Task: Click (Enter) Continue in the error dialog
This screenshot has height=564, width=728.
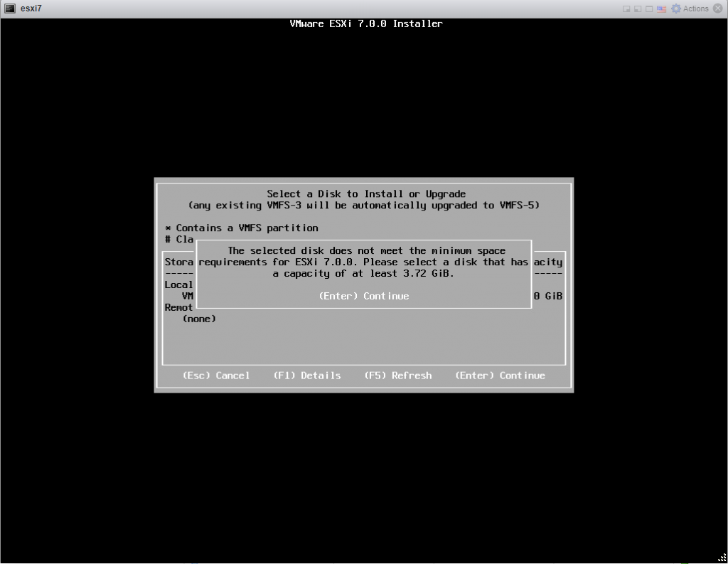Action: coord(364,296)
